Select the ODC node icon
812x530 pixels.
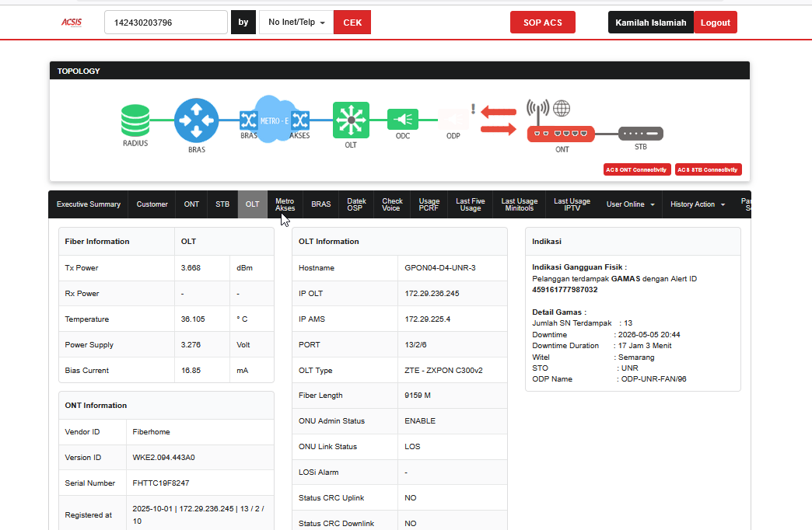tap(403, 120)
